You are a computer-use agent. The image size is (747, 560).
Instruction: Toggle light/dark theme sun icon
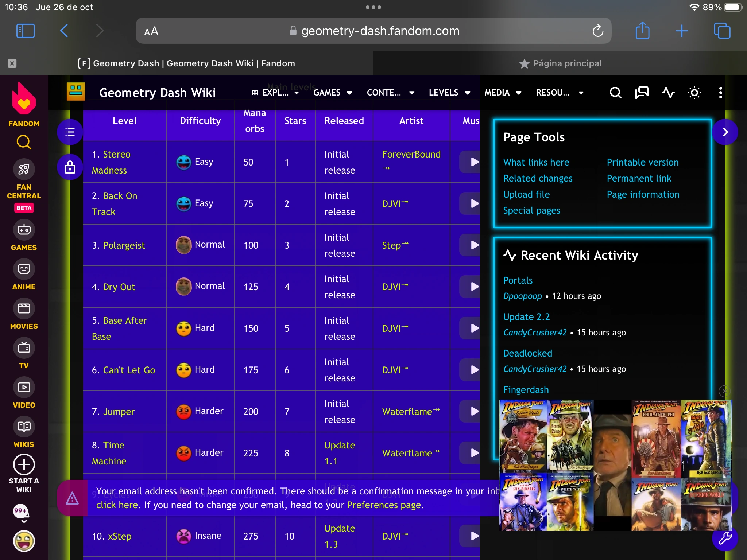pos(694,93)
